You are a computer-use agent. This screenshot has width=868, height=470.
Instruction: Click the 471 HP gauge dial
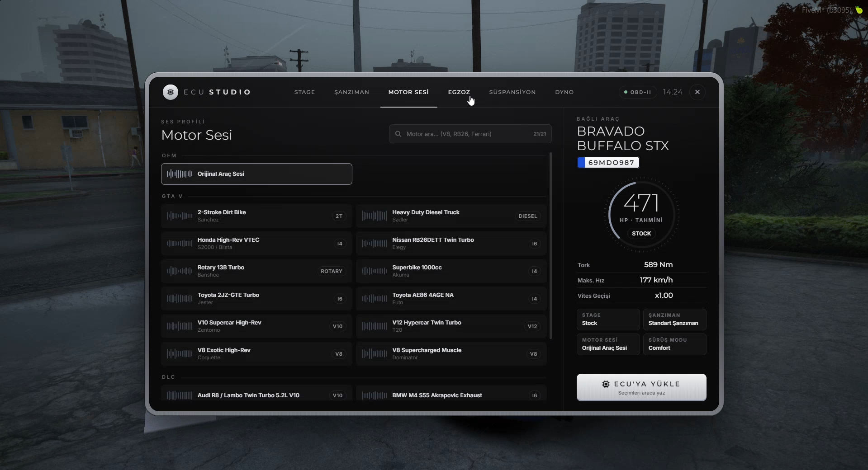641,215
